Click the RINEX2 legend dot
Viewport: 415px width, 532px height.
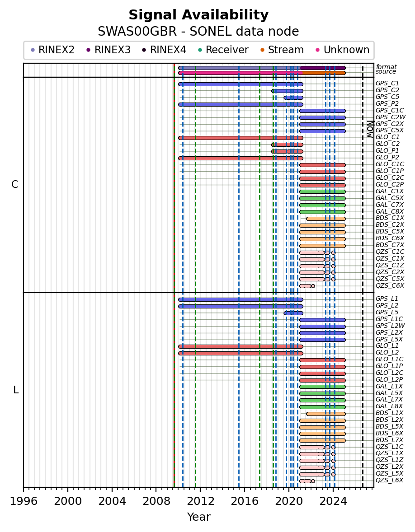(x=33, y=50)
